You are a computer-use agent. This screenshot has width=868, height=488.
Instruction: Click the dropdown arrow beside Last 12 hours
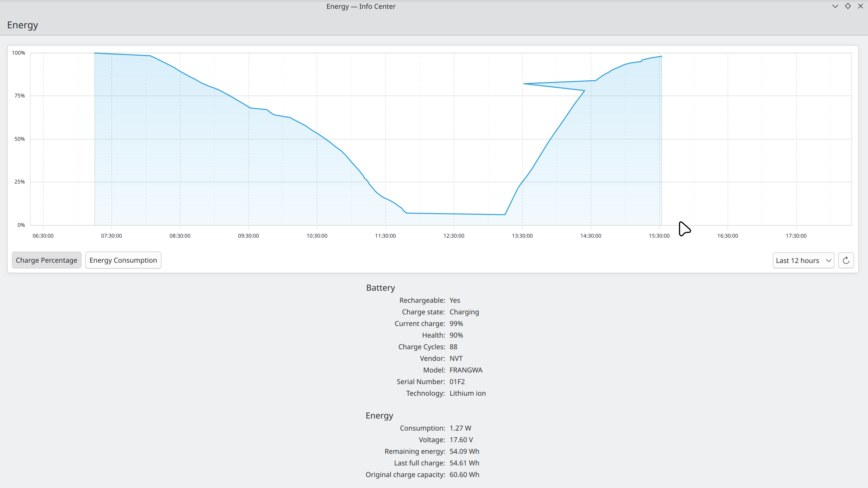[828, 261]
